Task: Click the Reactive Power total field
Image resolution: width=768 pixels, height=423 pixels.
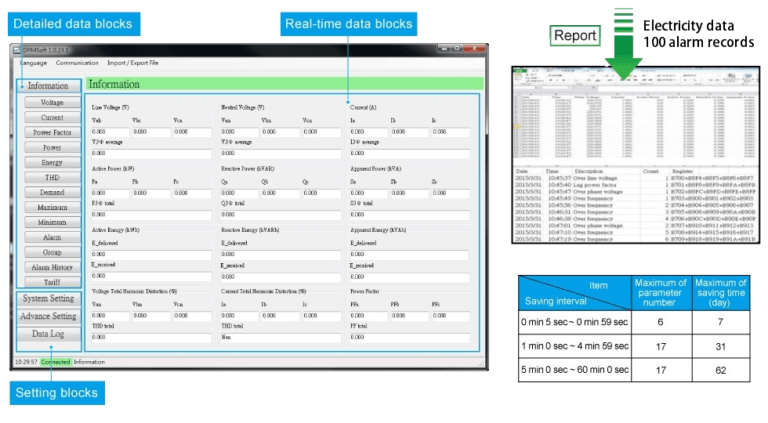Action: click(x=281, y=214)
